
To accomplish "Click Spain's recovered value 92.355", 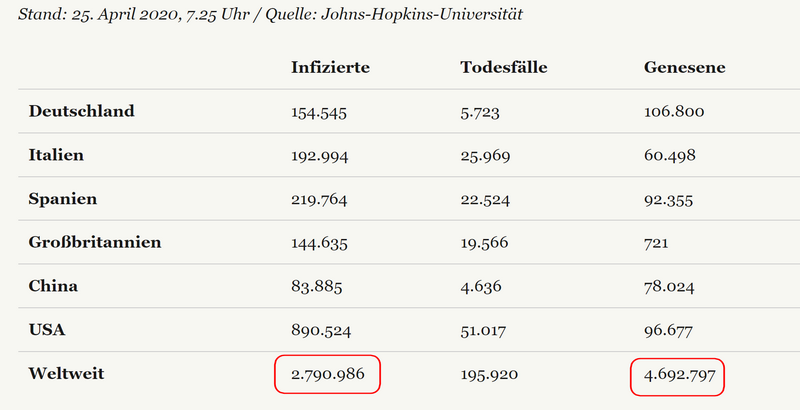I will [668, 200].
